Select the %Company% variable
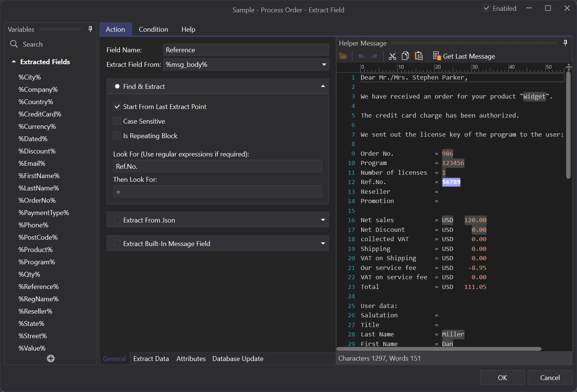Screen dimensions: 577x392 pyautogui.click(x=38, y=89)
